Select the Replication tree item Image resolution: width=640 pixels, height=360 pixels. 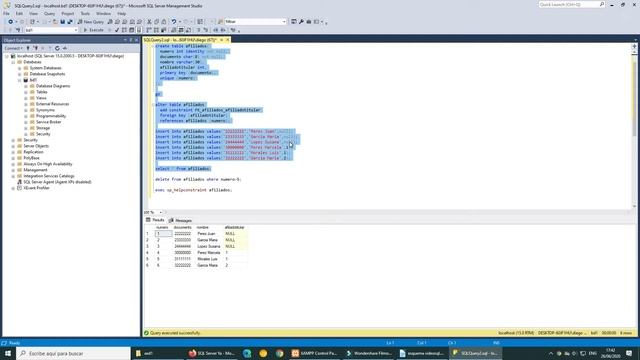(33, 152)
